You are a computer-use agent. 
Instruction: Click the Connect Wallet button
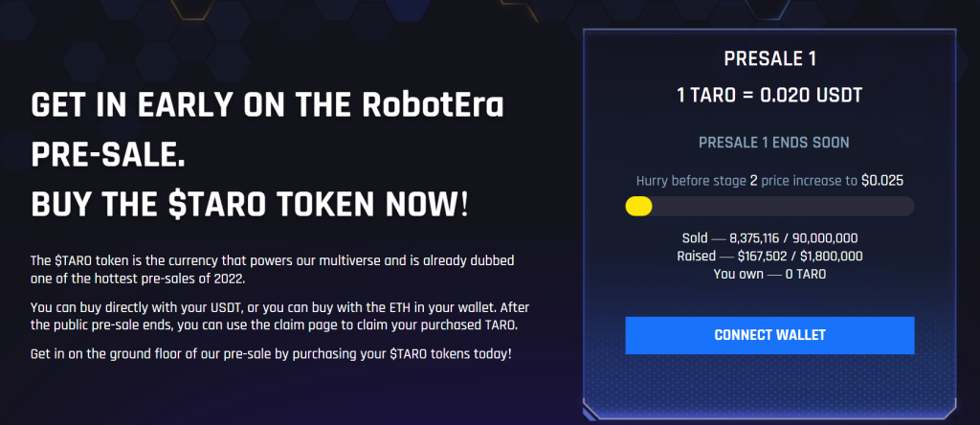click(x=769, y=335)
